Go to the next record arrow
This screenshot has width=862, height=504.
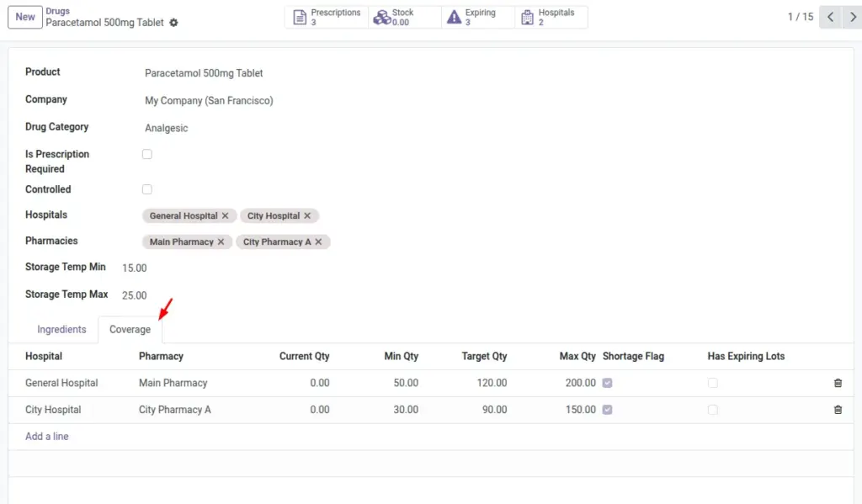(853, 17)
